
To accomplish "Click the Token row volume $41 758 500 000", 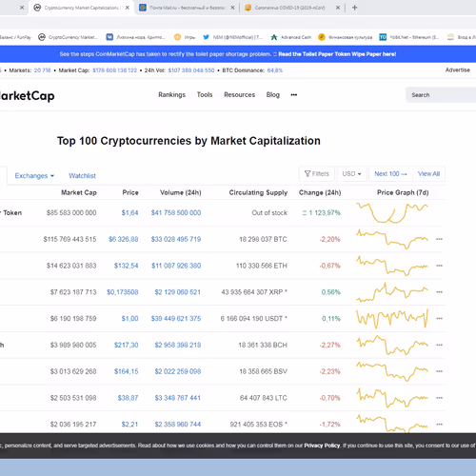I will click(176, 212).
